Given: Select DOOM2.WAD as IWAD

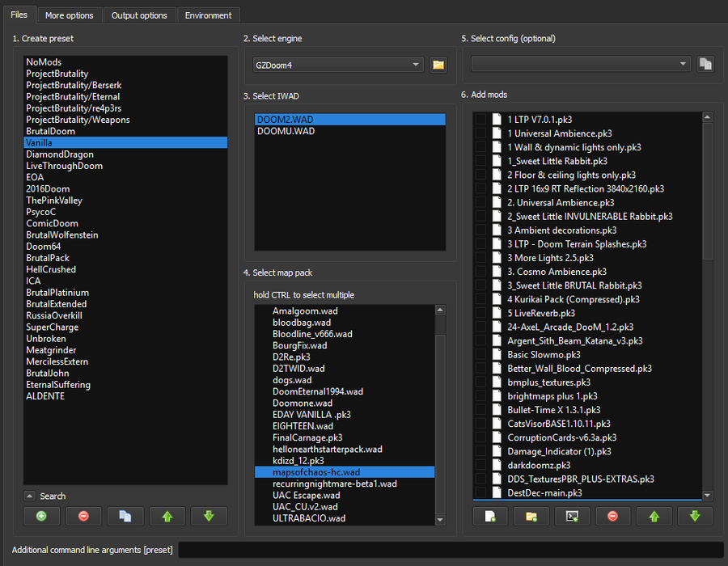Looking at the screenshot, I should 350,120.
